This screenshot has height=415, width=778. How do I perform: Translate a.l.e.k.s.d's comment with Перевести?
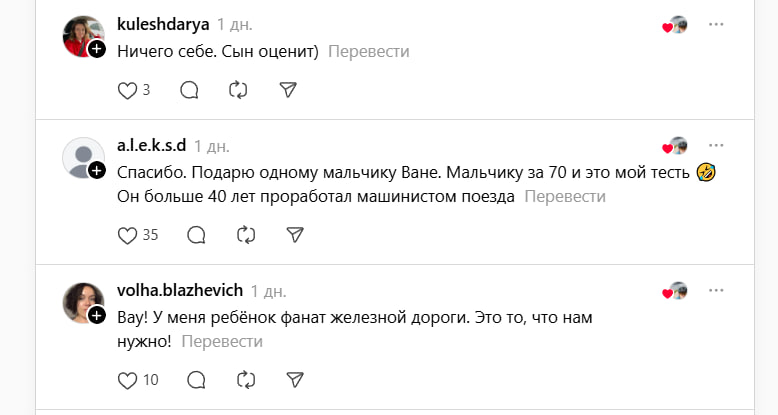pos(565,197)
